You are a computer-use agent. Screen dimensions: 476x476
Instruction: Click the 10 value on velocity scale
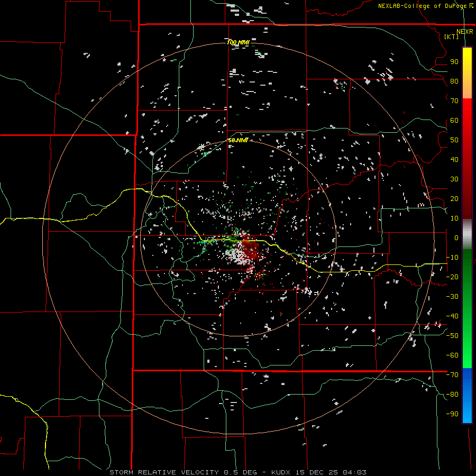(454, 218)
